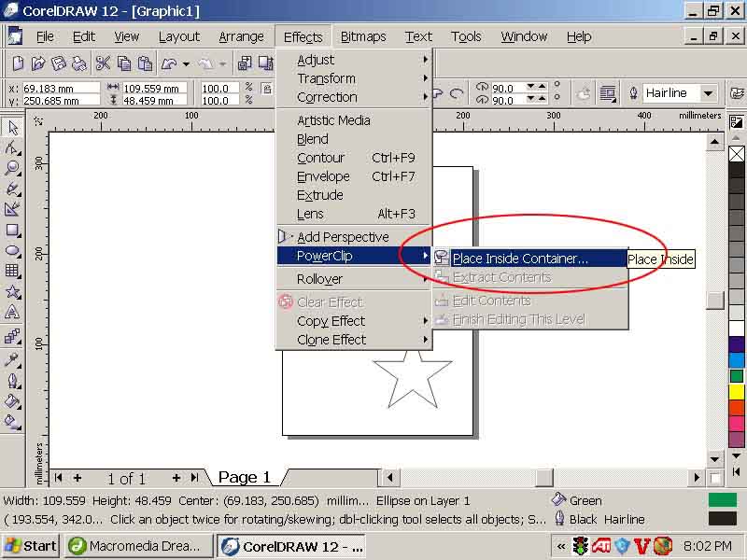Open the Bitmaps menu

[x=363, y=36]
